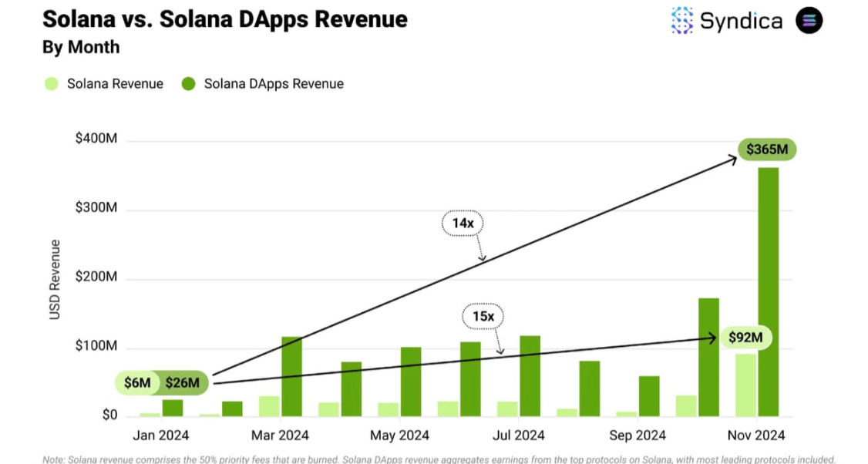
Task: Click the Syndica logo icon
Action: point(683,21)
